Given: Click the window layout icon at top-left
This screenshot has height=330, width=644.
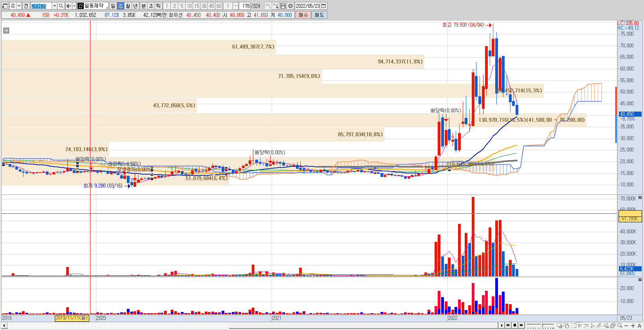Looking at the screenshot, I should tap(5, 6).
